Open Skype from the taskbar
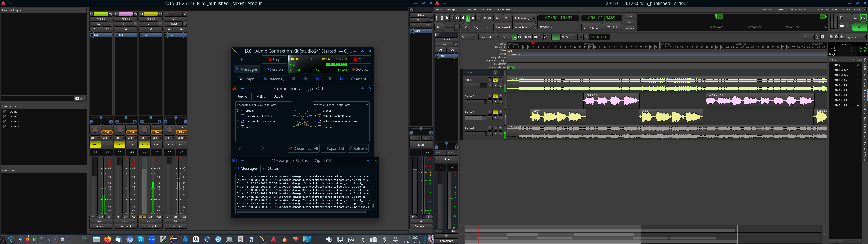 click(x=141, y=239)
